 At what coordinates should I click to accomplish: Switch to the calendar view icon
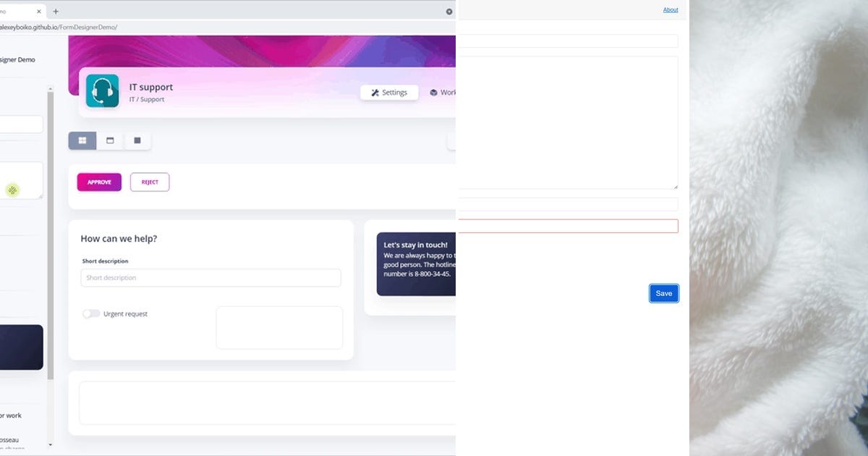110,140
